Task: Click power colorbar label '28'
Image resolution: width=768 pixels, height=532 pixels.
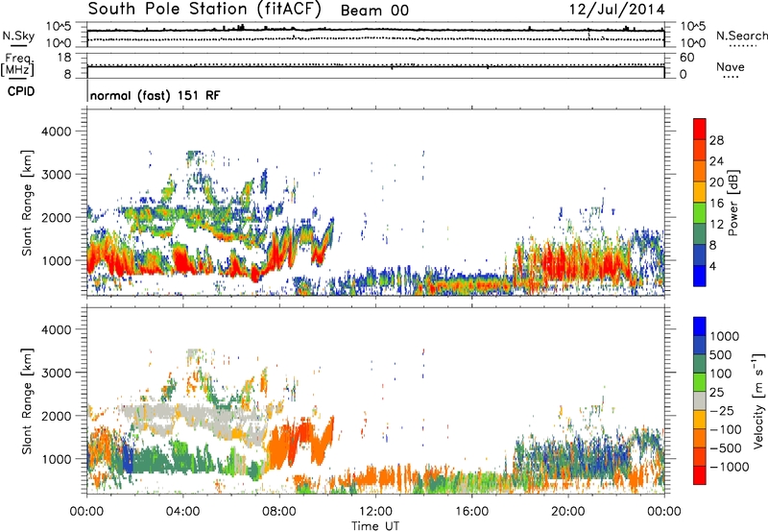Action: 716,140
